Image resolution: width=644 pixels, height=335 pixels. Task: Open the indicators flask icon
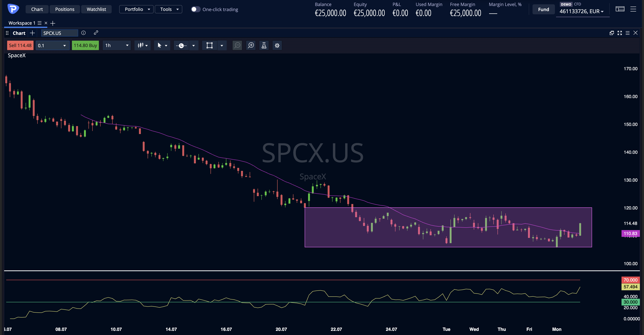click(x=264, y=45)
